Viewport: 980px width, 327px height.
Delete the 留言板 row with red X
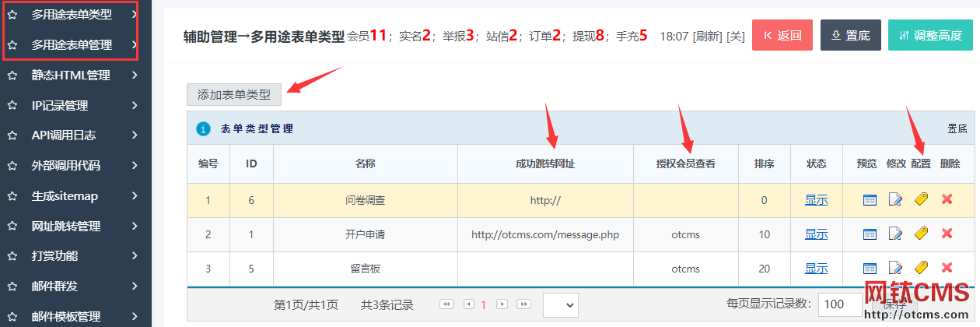pyautogui.click(x=947, y=269)
